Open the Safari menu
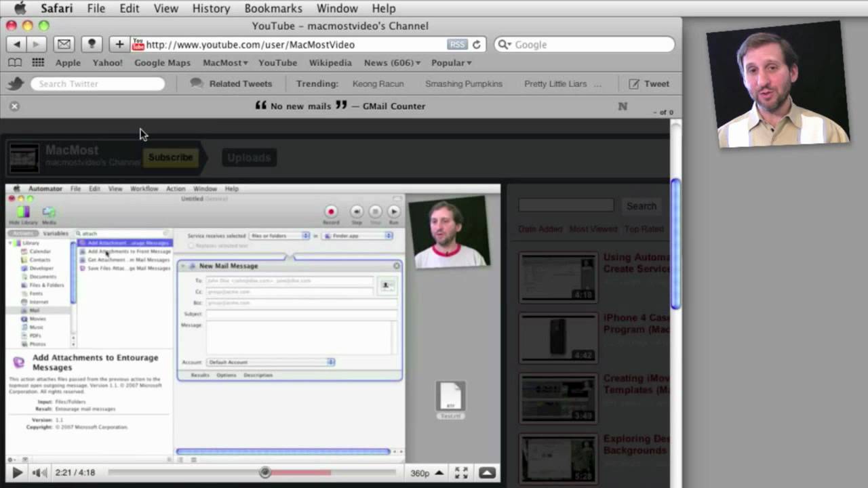The image size is (868, 488). 56,8
